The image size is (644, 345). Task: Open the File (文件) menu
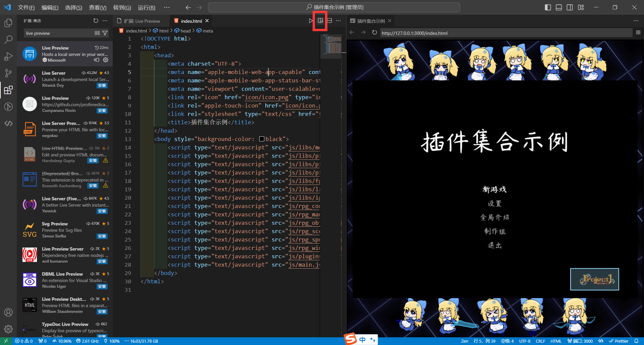[26, 7]
